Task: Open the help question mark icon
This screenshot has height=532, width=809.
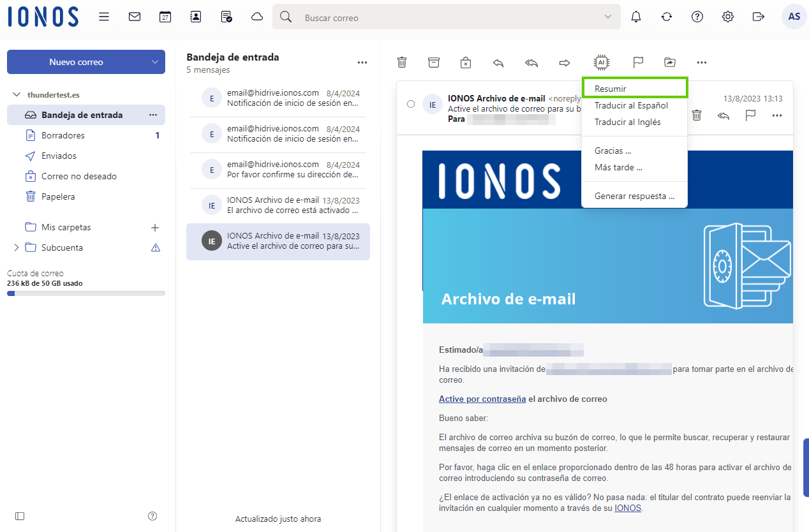Action: click(697, 17)
